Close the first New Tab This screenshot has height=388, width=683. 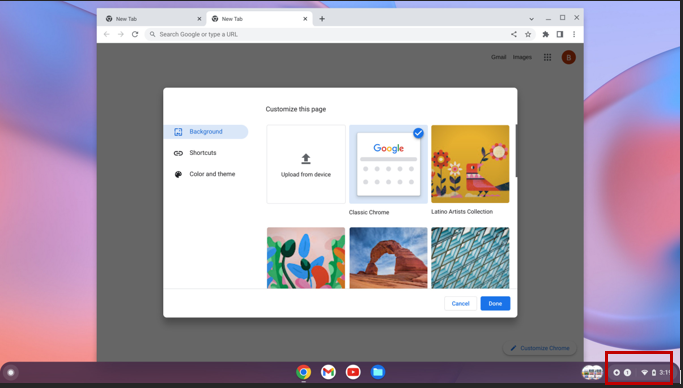coord(199,19)
